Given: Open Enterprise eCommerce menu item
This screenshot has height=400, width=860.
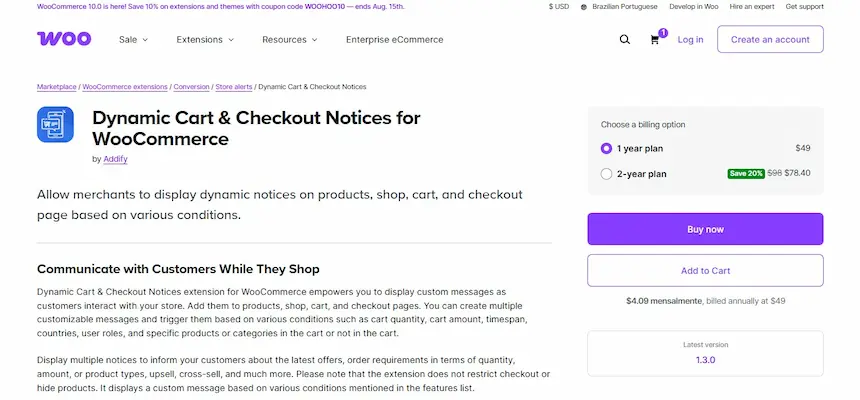Looking at the screenshot, I should pos(394,40).
